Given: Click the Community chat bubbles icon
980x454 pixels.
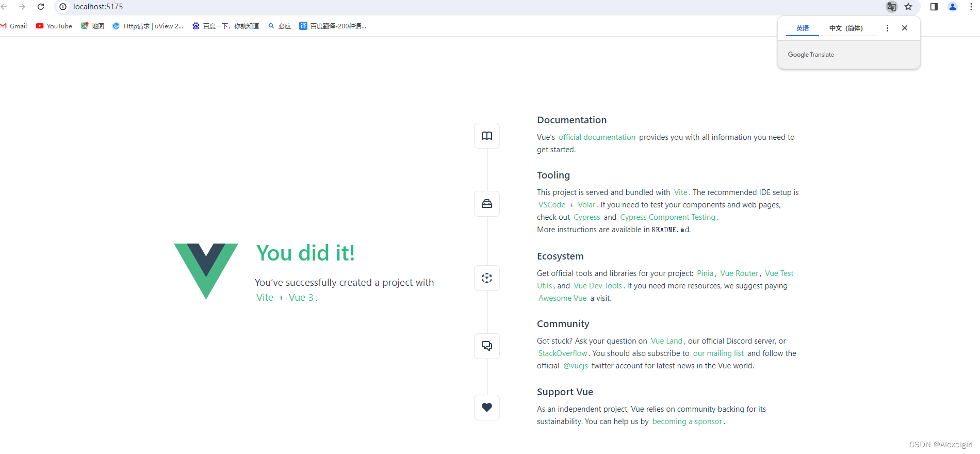Looking at the screenshot, I should [487, 346].
